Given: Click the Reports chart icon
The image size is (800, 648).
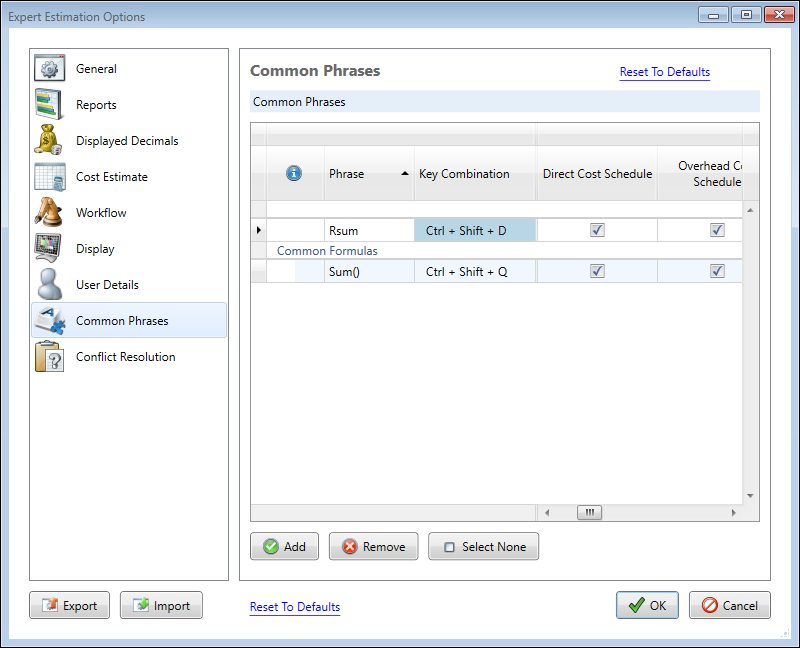Looking at the screenshot, I should click(x=50, y=105).
